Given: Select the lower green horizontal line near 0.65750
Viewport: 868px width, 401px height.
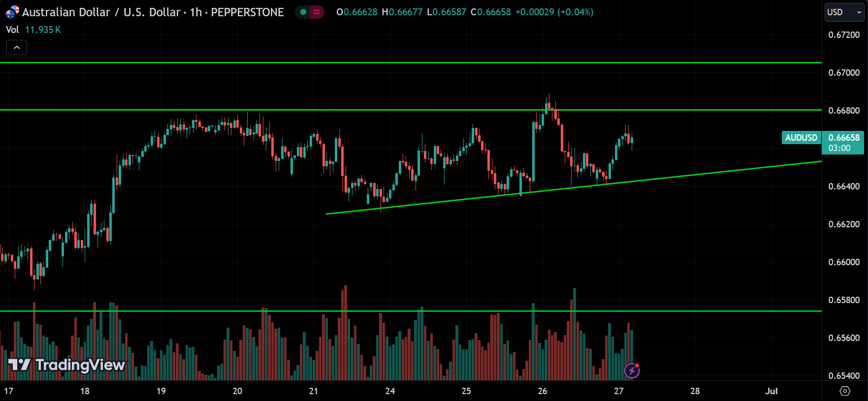Looking at the screenshot, I should click(411, 311).
